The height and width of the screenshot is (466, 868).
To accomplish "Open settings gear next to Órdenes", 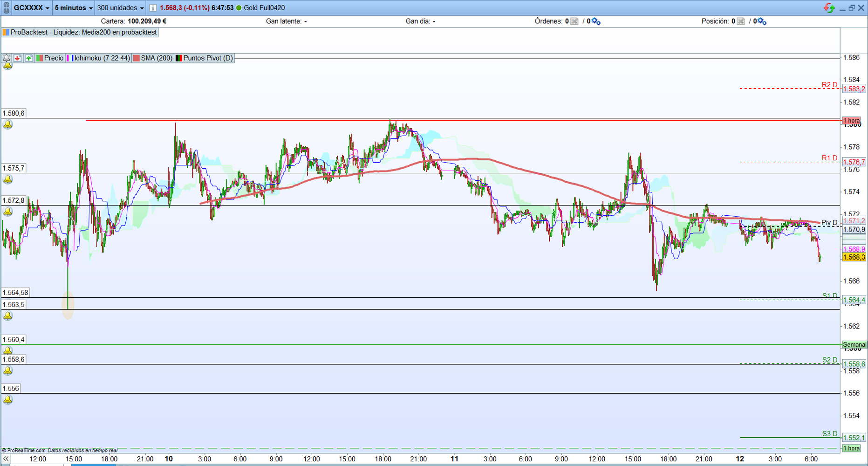I will [x=596, y=21].
